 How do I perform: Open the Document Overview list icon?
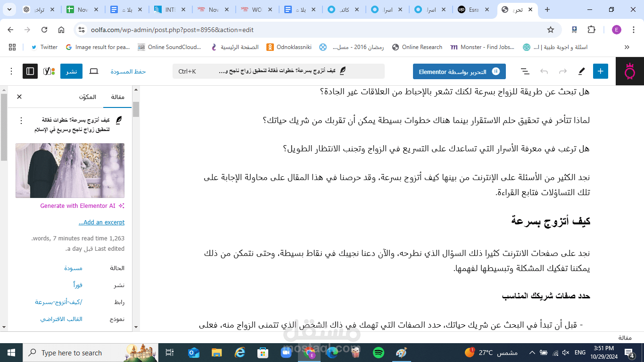tap(525, 71)
